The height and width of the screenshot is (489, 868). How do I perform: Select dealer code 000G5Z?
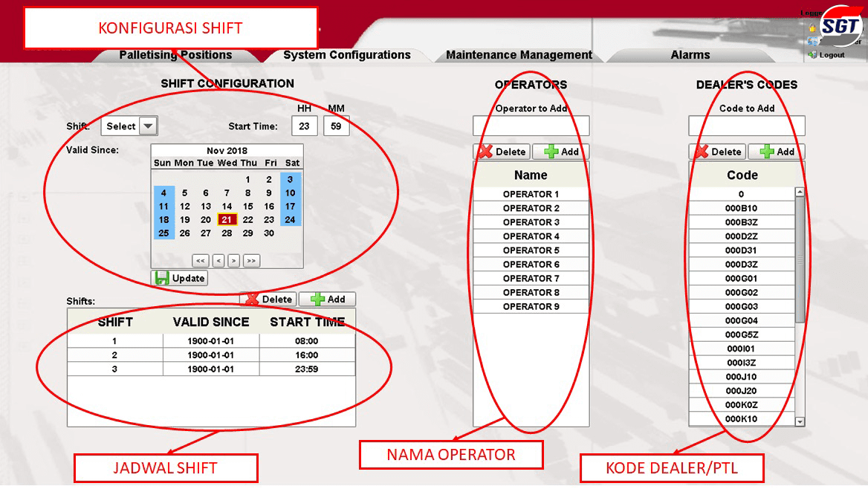click(x=742, y=334)
